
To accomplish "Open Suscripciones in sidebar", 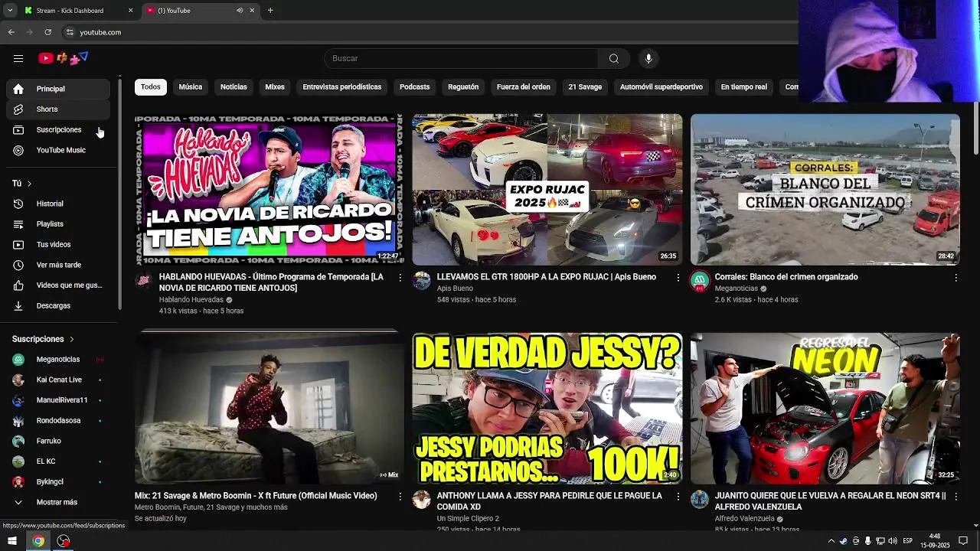I will [58, 130].
